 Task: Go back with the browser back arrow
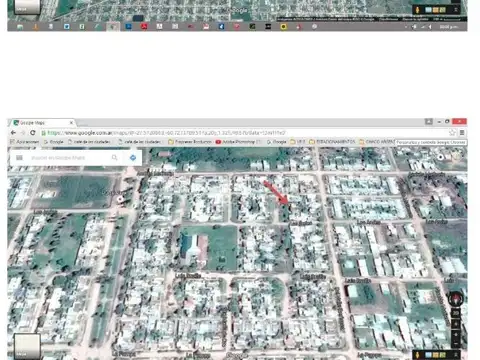coord(13,133)
